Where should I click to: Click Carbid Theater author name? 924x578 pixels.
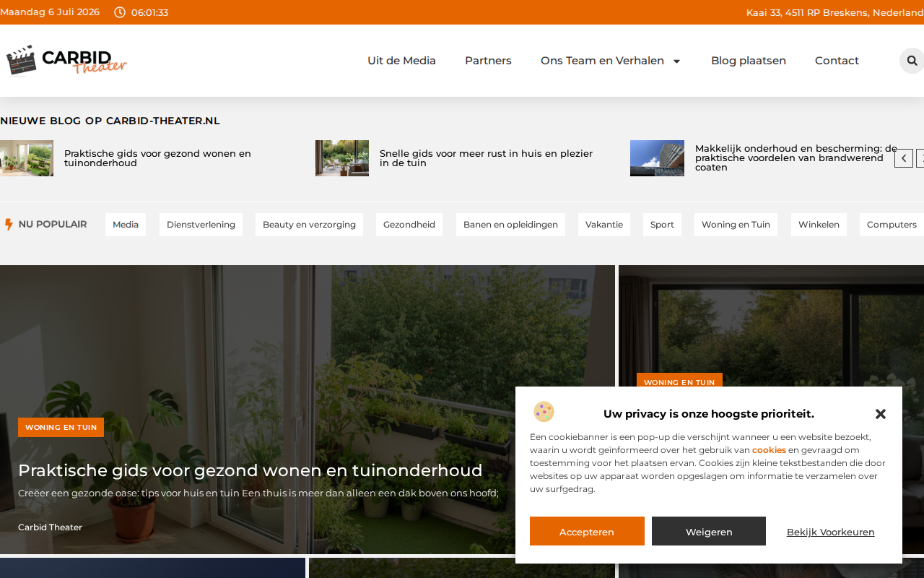click(50, 527)
